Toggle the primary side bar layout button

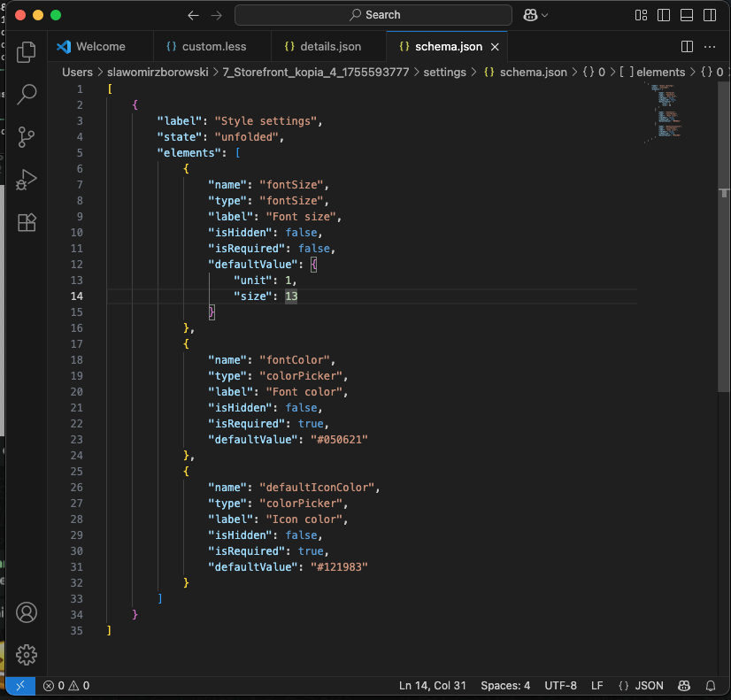(x=664, y=15)
